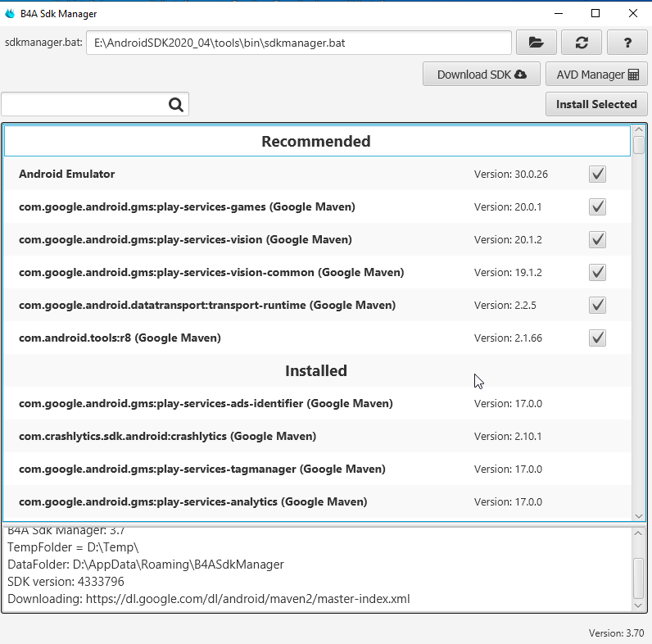Select com.android.tools:r8 (Google Maven) entry

click(x=120, y=338)
